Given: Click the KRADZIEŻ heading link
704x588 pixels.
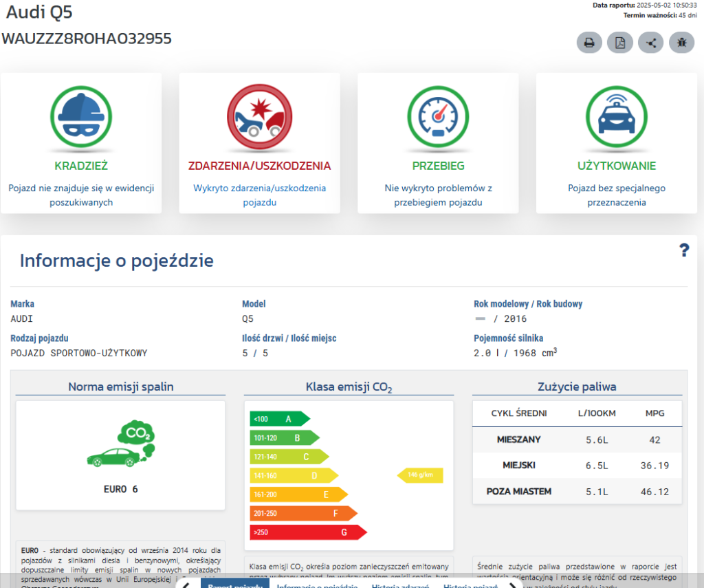Looking at the screenshot, I should tap(81, 166).
